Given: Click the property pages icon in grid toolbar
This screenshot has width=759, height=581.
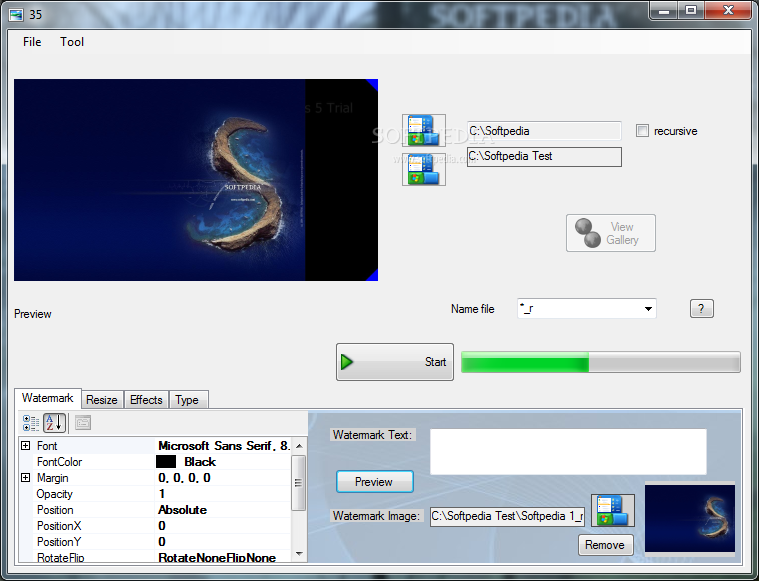Looking at the screenshot, I should 83,423.
